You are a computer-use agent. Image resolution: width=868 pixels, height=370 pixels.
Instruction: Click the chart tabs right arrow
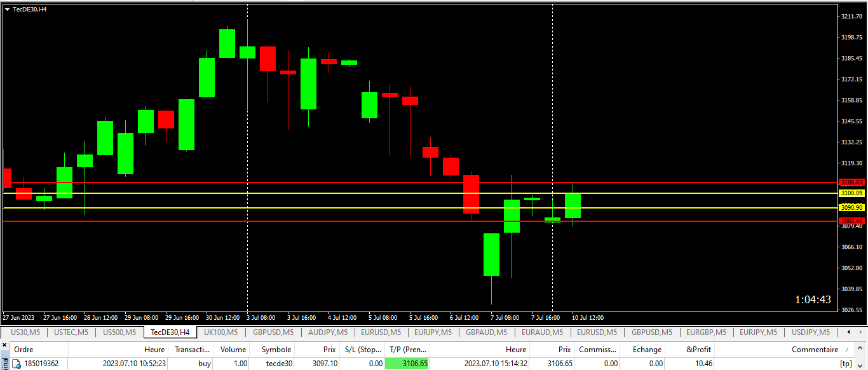(862, 332)
